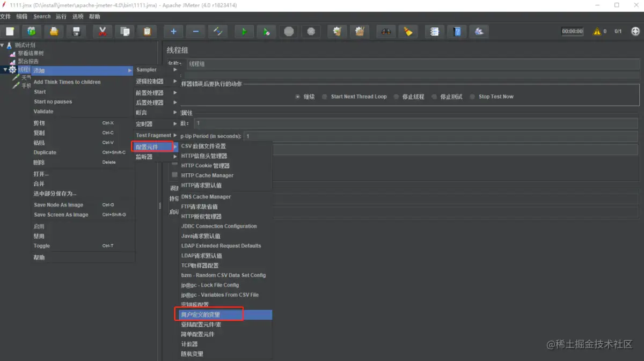
Task: Expand all nodes with plus icon
Action: coord(173,31)
